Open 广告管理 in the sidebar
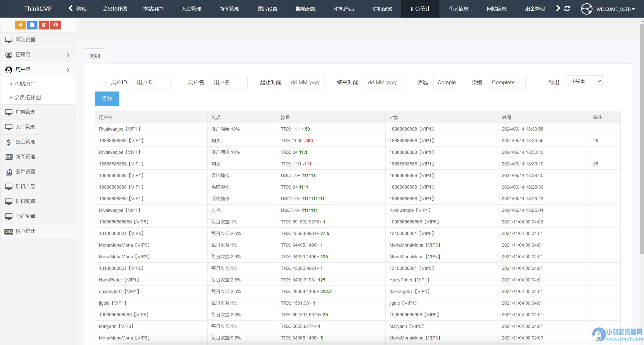644x345 pixels. coord(38,112)
